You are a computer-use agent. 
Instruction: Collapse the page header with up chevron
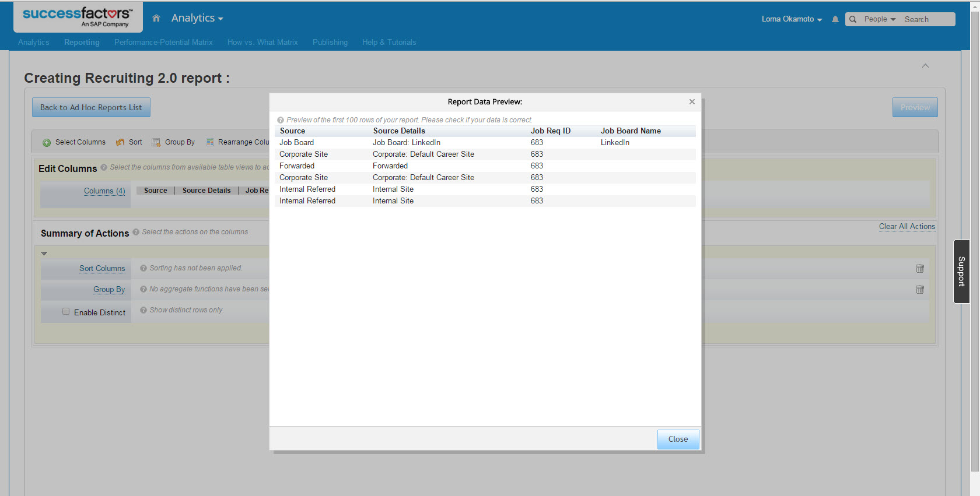pos(925,65)
